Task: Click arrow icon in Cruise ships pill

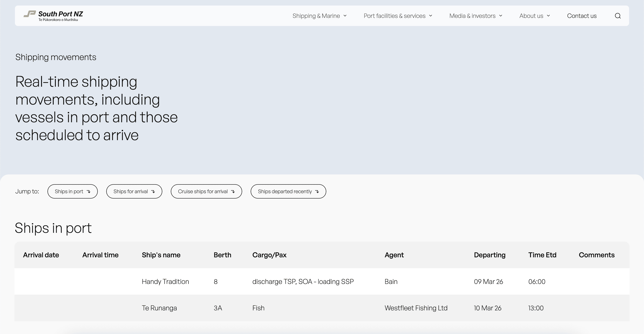Action: point(233,191)
